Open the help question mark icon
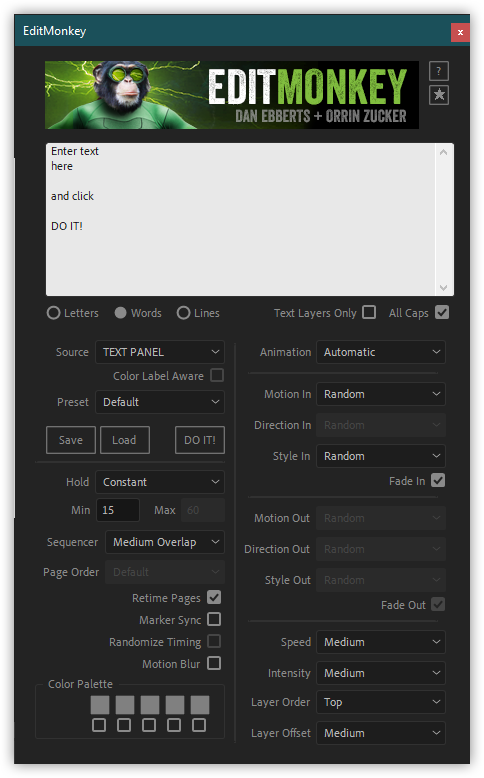This screenshot has width=484, height=778. [x=439, y=71]
